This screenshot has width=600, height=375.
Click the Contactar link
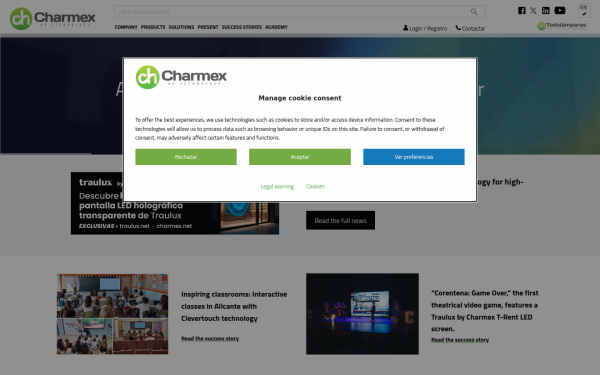coord(470,28)
